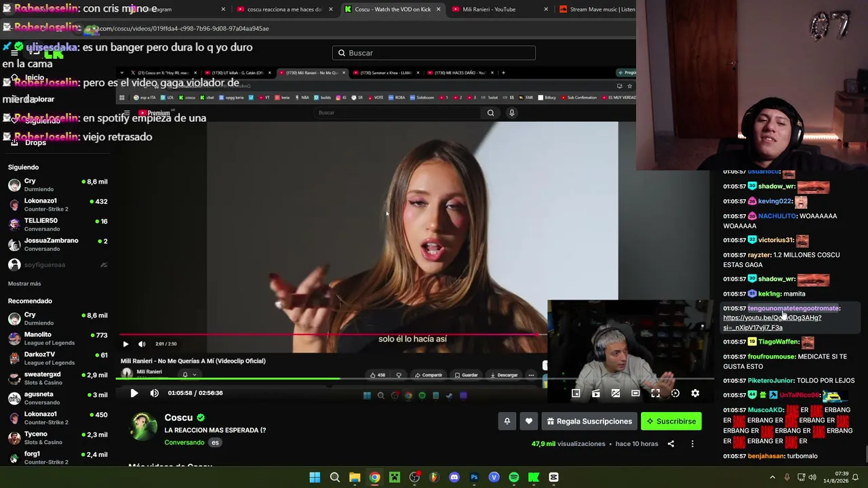
Task: Open Google Chrome from the taskbar
Action: (374, 478)
